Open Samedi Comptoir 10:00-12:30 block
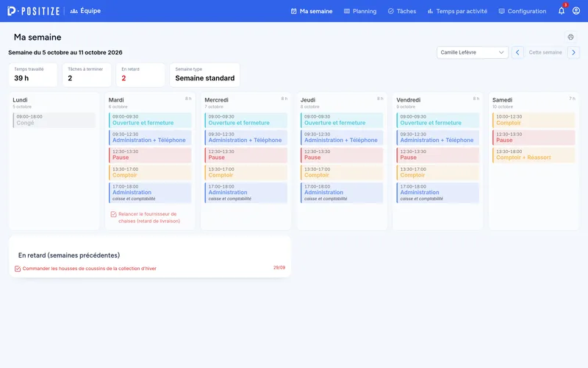 tap(534, 120)
